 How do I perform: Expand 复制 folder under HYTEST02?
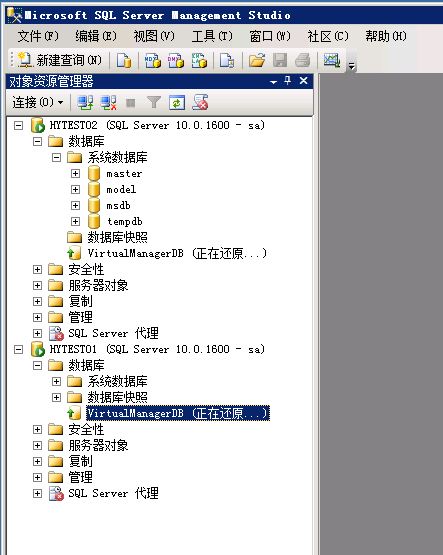[37, 301]
